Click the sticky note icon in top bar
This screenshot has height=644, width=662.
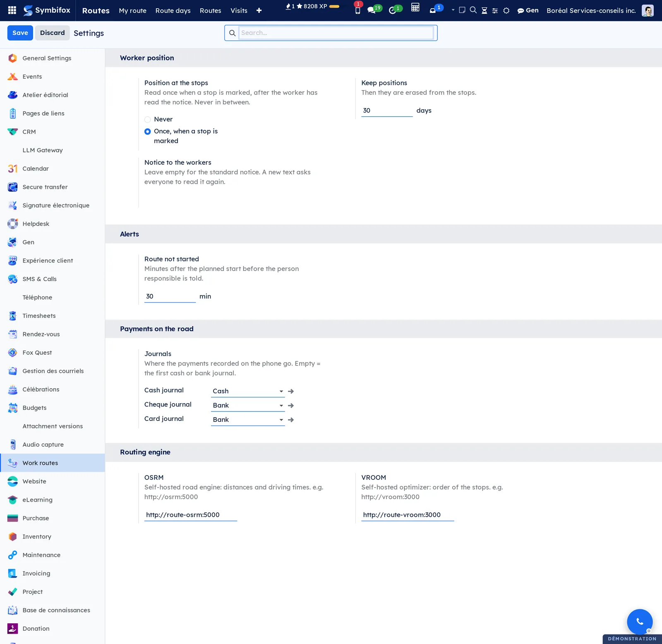462,10
